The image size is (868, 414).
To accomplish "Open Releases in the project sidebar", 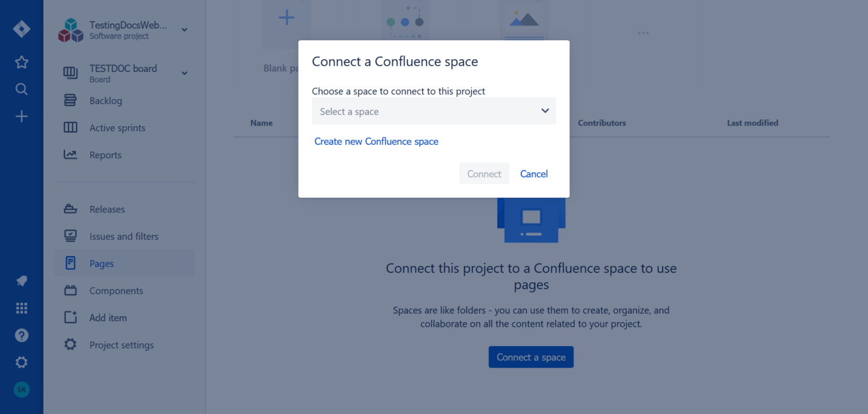I will tap(107, 209).
